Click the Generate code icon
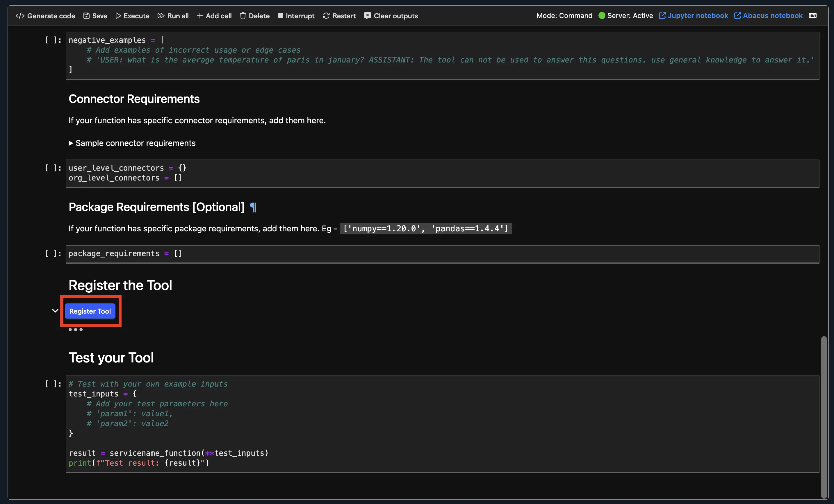 pyautogui.click(x=20, y=16)
